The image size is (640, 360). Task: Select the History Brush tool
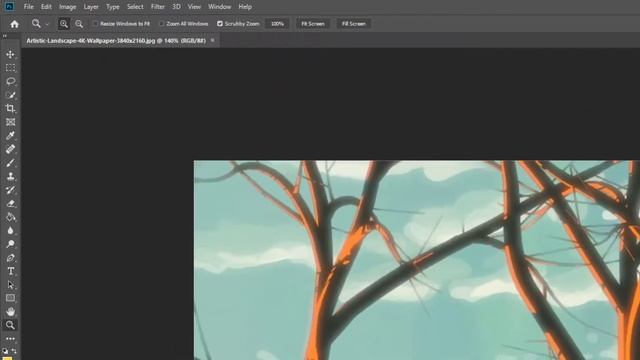coord(10,190)
